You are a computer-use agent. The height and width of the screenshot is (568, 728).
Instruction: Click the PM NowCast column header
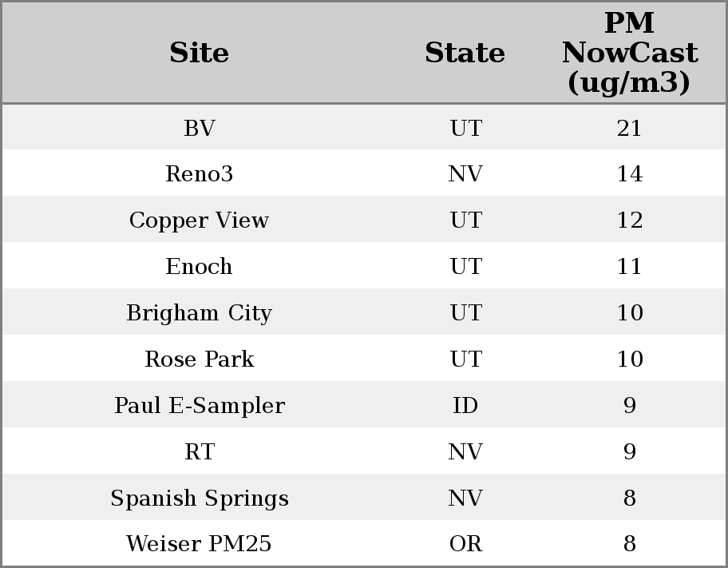629,54
